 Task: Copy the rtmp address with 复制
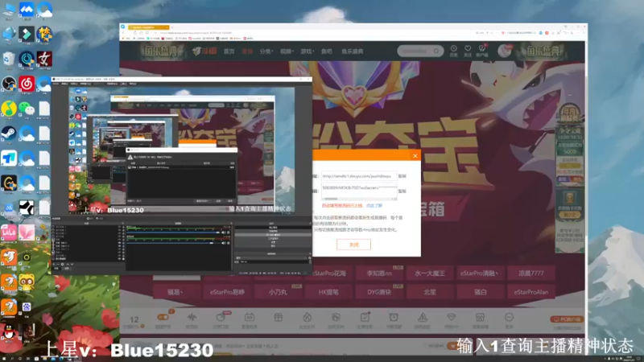point(402,176)
